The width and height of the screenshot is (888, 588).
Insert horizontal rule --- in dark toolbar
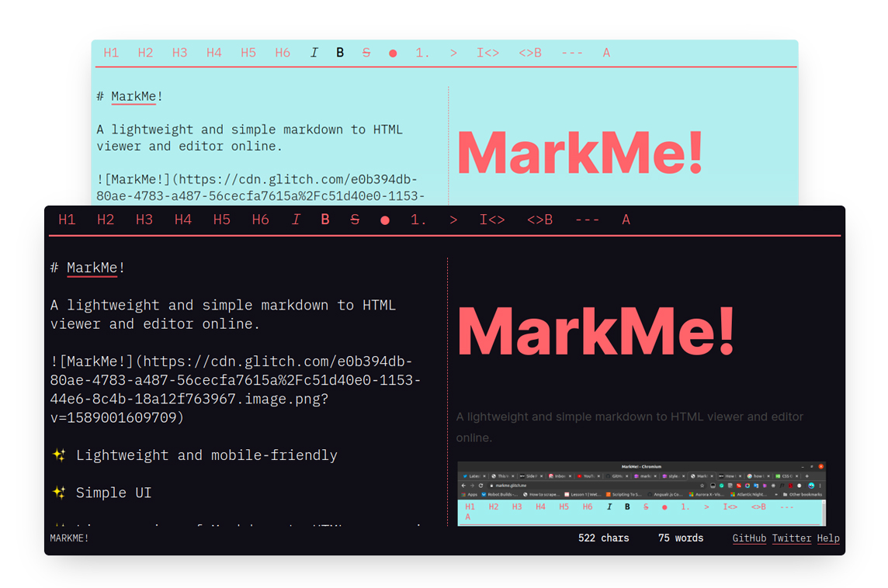pyautogui.click(x=587, y=220)
